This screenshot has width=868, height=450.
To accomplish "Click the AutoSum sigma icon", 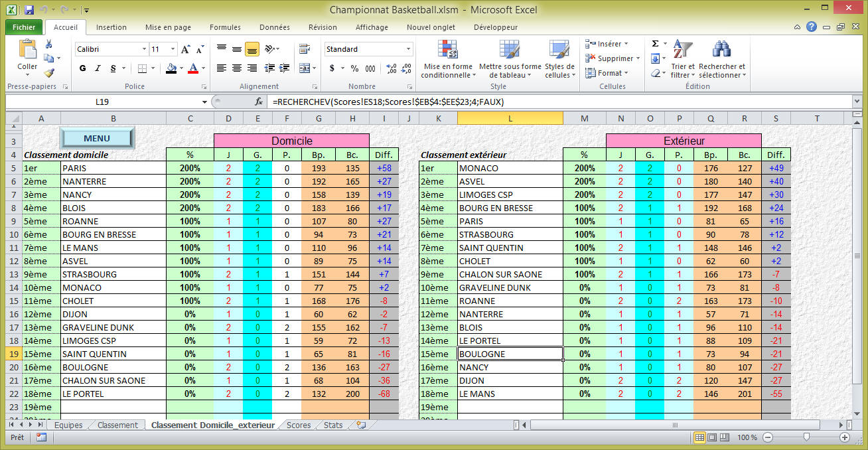I will [x=655, y=44].
